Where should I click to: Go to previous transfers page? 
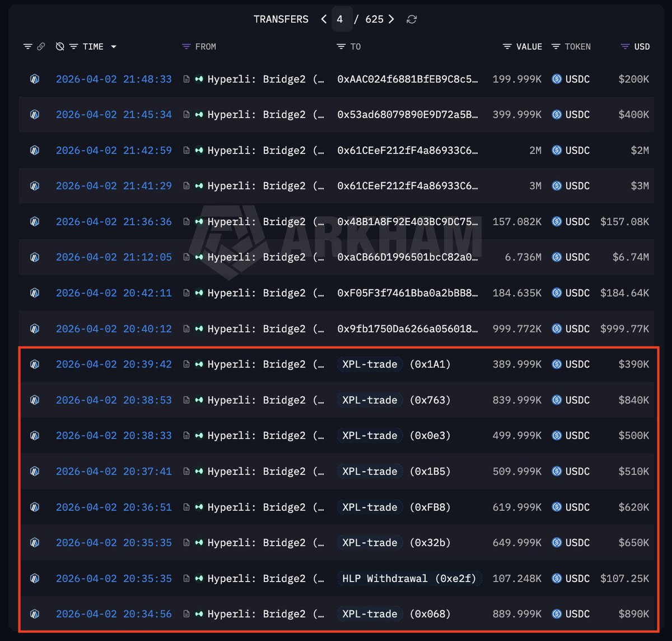[x=324, y=20]
